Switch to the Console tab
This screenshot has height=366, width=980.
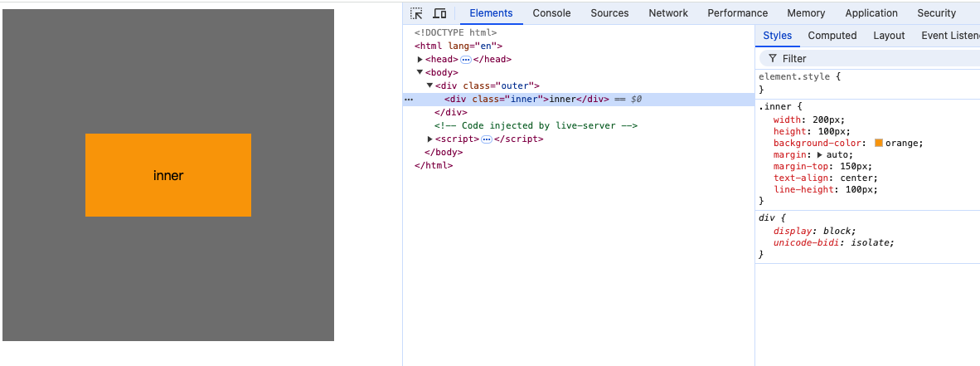[552, 13]
